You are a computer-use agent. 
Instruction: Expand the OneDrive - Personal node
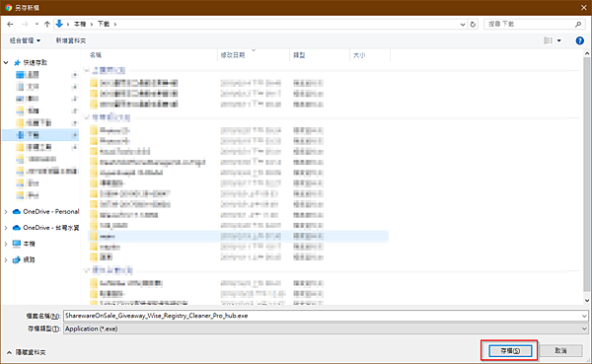point(6,212)
